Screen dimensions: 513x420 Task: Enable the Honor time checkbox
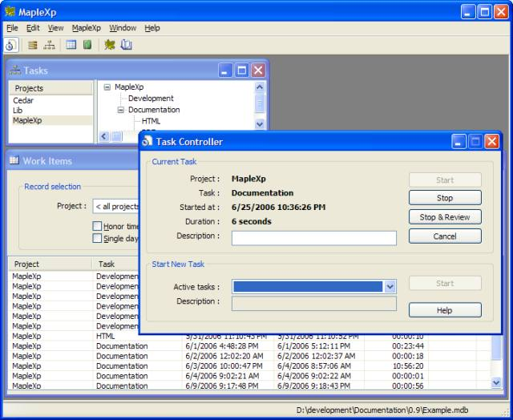[97, 227]
